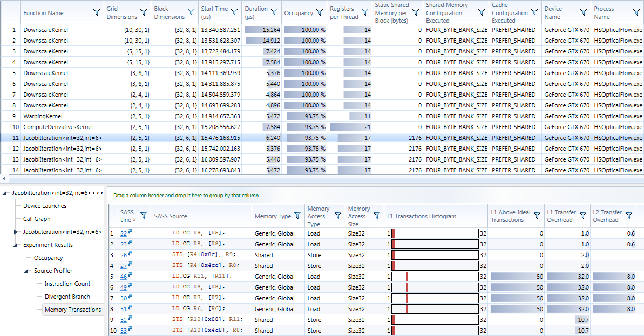The image size is (644, 336).
Task: Filter the L1 Above-Ideal Transactions column
Action: click(x=537, y=216)
